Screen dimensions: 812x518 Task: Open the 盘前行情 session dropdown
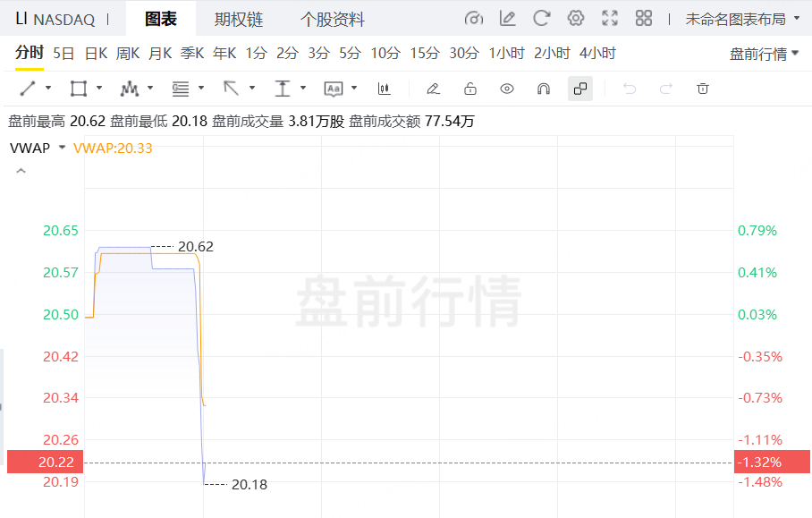tap(764, 54)
